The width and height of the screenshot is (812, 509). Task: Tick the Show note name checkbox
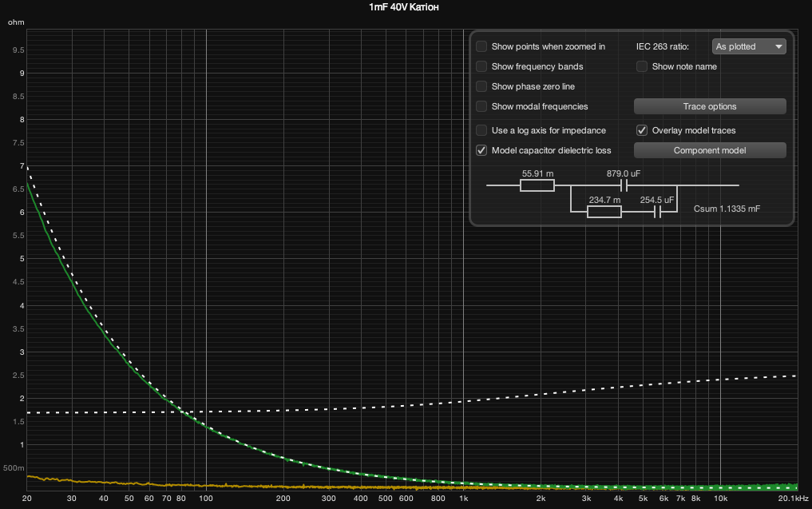642,66
